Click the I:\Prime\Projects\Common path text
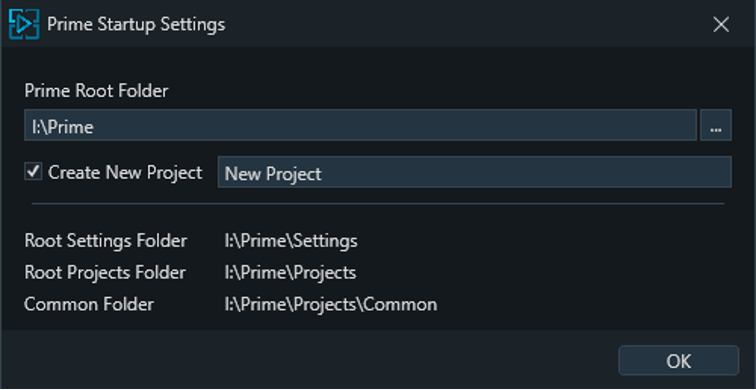Viewport: 756px width, 390px height. point(331,304)
